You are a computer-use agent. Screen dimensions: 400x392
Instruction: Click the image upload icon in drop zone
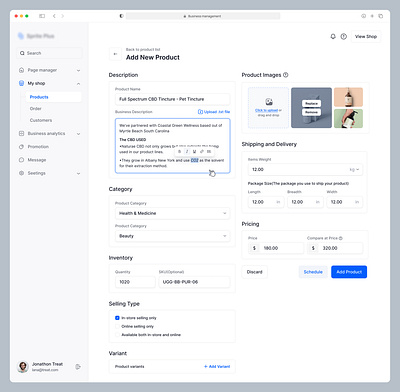pos(269,102)
